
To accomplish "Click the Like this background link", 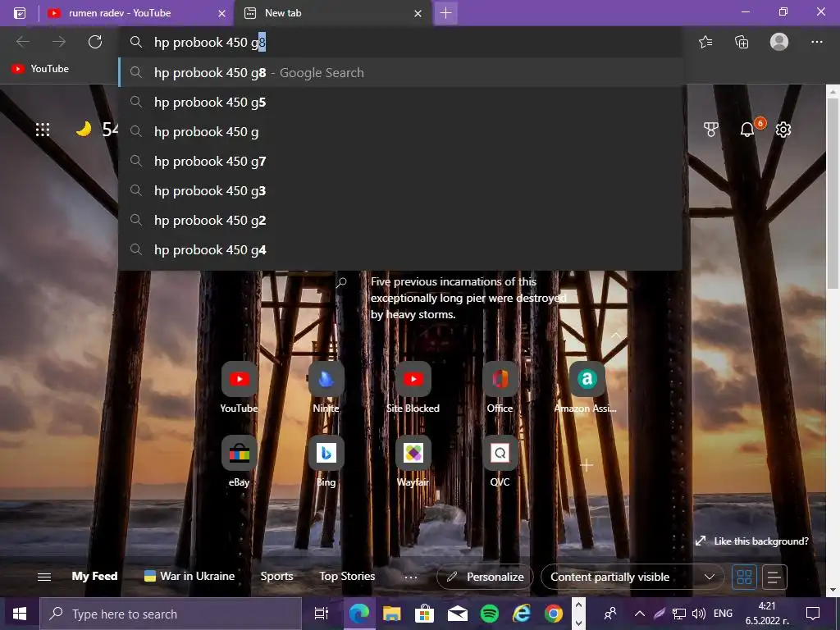I will (751, 541).
